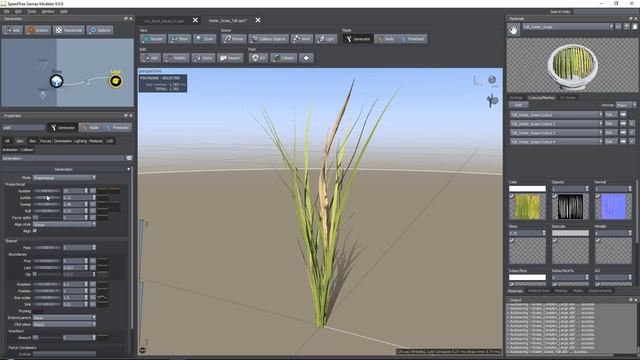The width and height of the screenshot is (640, 360).
Task: Close the Water_Grass_Tall.spm tab
Action: (258, 20)
